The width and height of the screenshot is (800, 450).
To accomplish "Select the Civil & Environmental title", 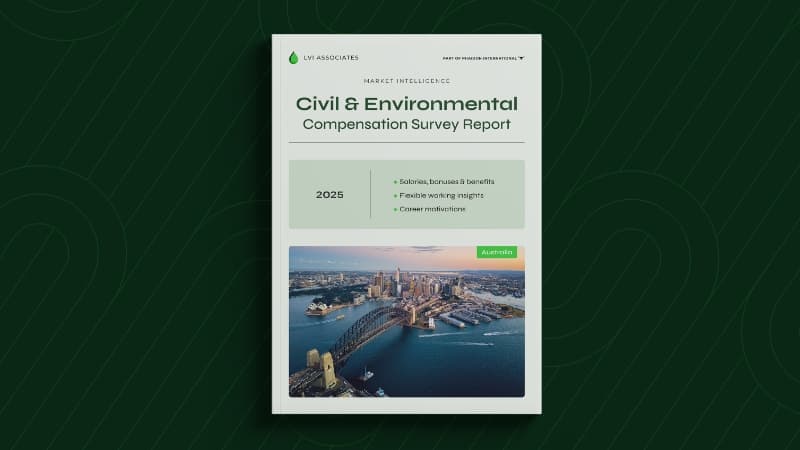I will coord(406,104).
